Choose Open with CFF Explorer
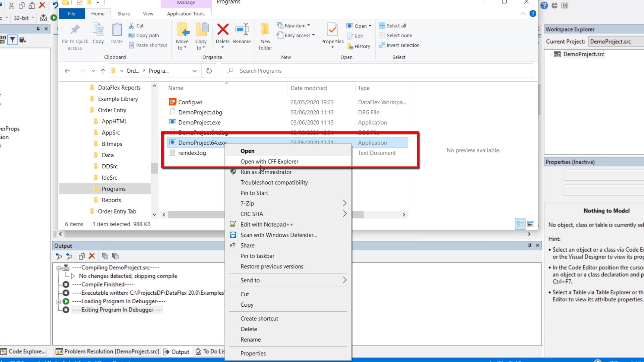The width and height of the screenshot is (644, 362). click(269, 162)
